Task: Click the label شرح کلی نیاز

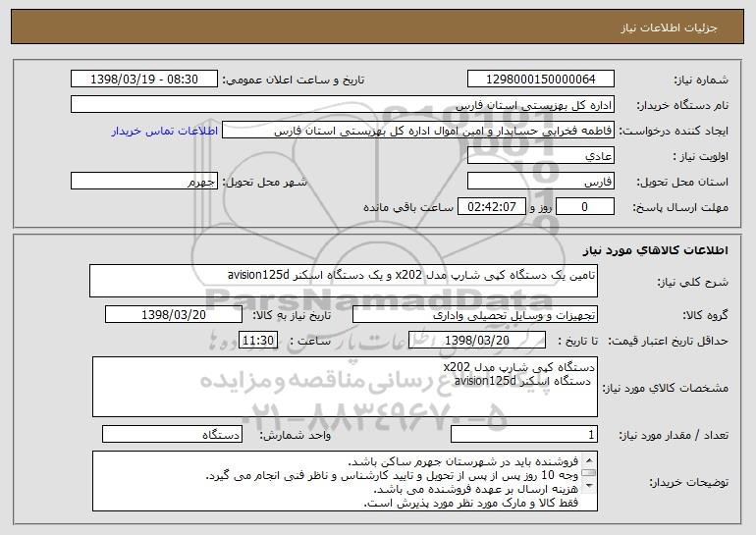Action: [x=693, y=282]
